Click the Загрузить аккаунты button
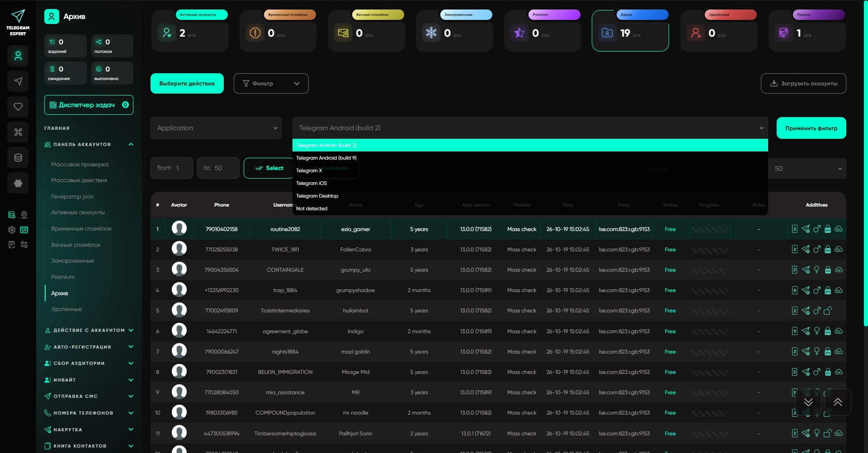 pos(803,84)
